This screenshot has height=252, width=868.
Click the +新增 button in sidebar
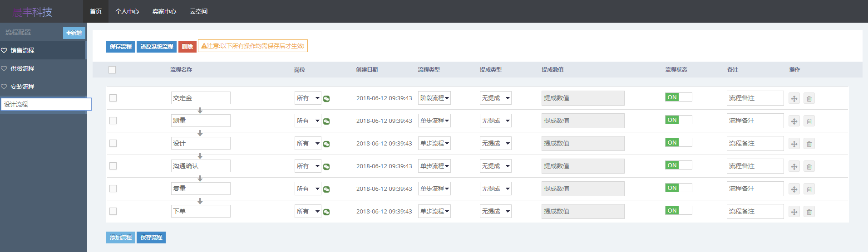[x=74, y=33]
